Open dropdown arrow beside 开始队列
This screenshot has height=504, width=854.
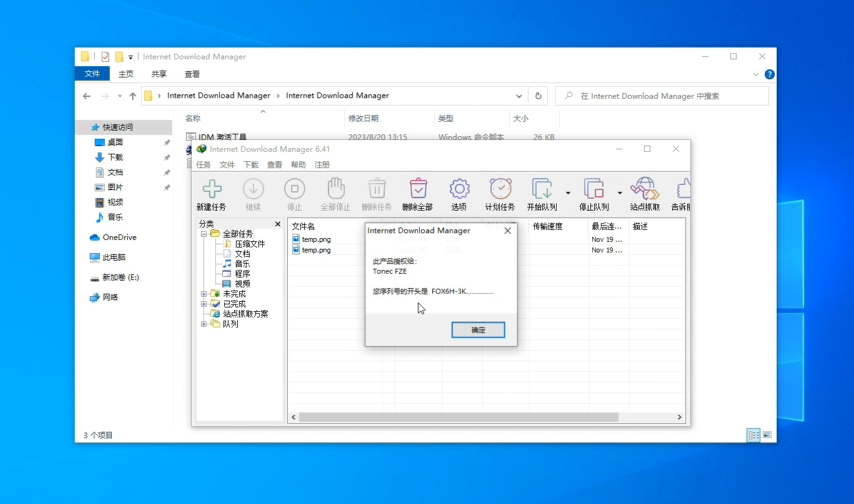568,193
